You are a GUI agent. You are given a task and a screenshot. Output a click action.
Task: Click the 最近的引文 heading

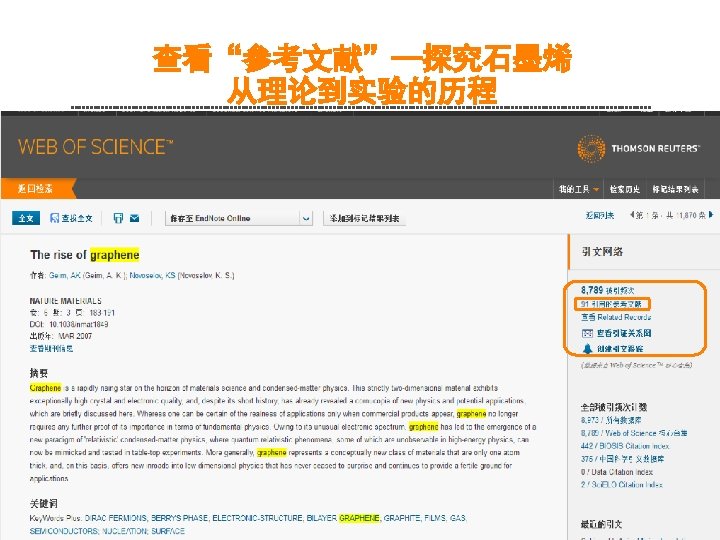[602, 524]
